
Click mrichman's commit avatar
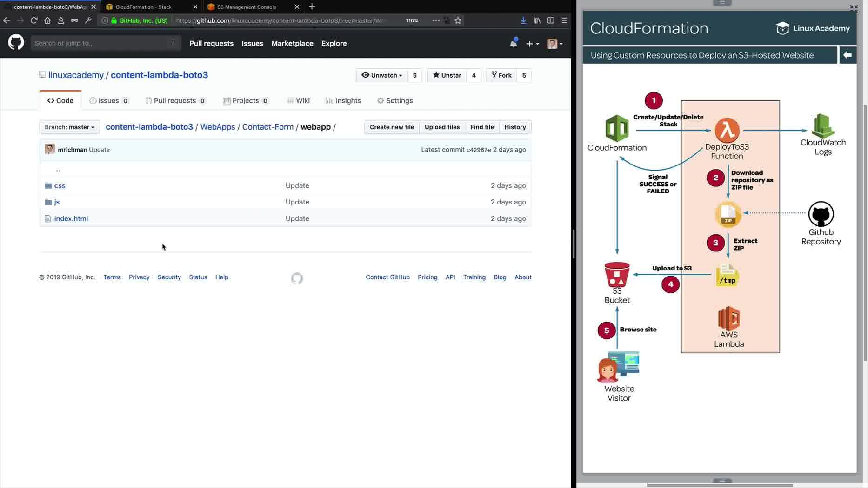49,149
